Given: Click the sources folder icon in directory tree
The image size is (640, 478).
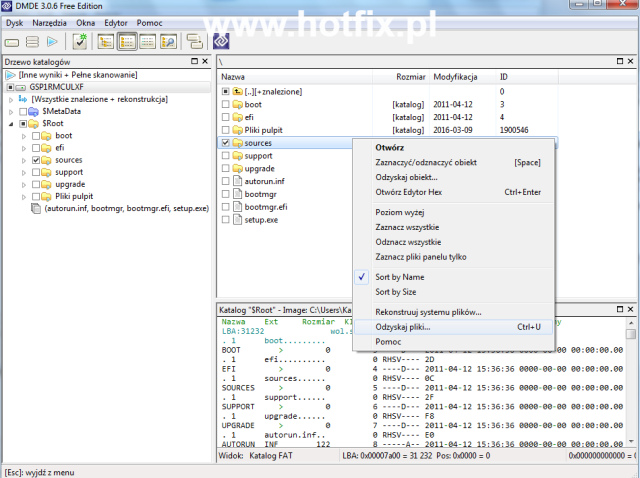Looking at the screenshot, I should (x=47, y=160).
